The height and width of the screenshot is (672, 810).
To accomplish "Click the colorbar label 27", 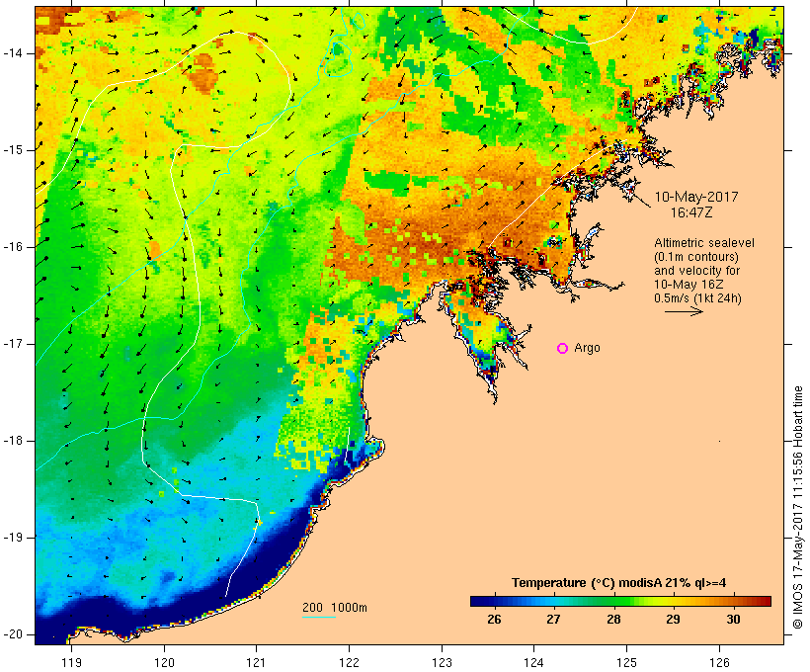I will click(x=554, y=620).
